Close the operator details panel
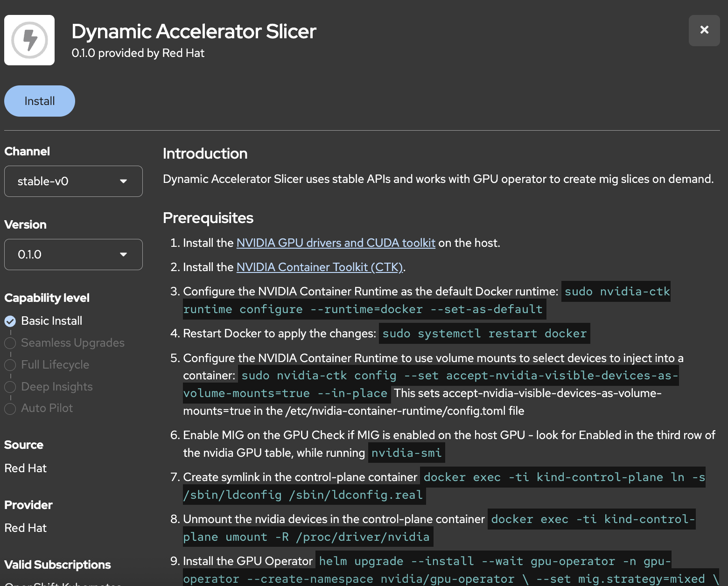Screen dimensions: 728x586 (704, 30)
